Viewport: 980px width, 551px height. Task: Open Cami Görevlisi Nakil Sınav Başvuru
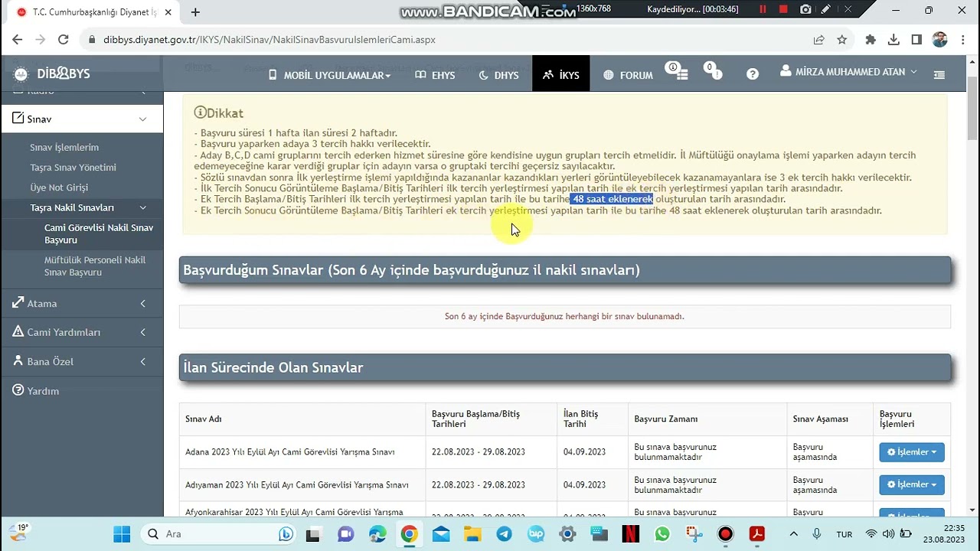pos(99,233)
